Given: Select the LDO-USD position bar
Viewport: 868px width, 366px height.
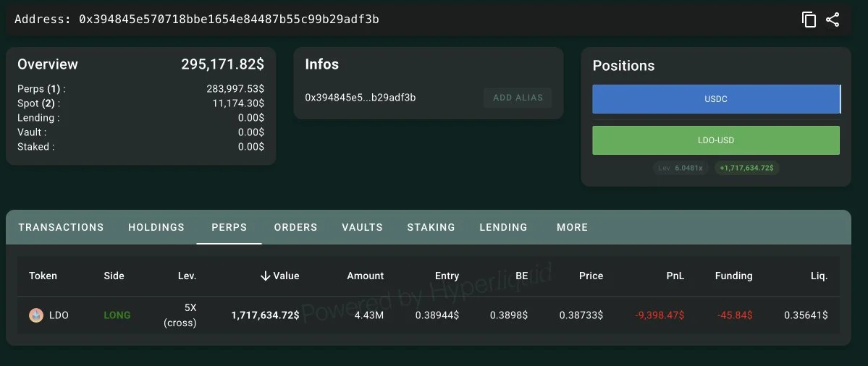Looking at the screenshot, I should pos(716,140).
